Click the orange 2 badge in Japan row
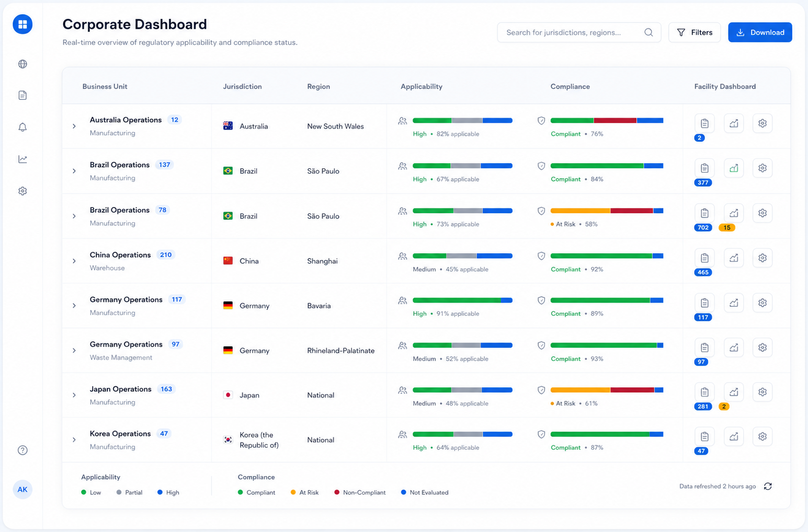 724,406
